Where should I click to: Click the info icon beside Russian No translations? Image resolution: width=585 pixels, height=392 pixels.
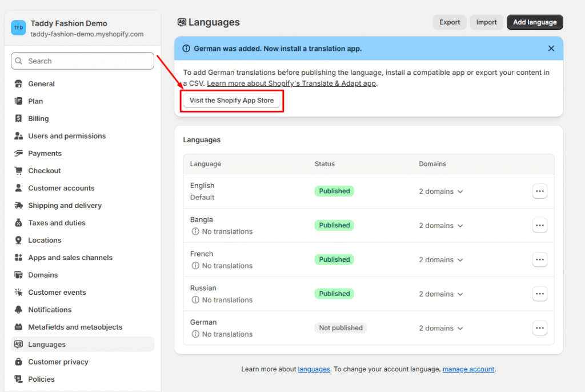coord(195,300)
